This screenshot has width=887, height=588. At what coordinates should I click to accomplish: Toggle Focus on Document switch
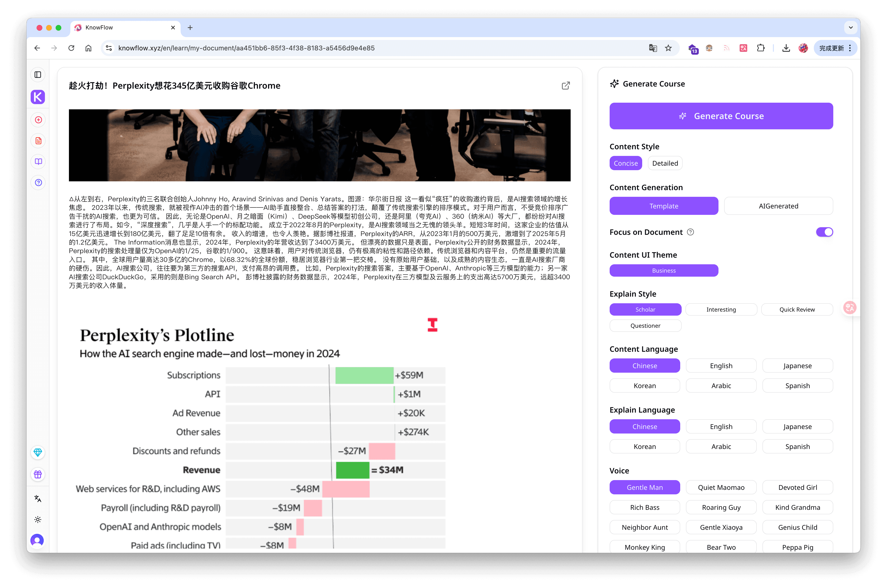coord(824,232)
